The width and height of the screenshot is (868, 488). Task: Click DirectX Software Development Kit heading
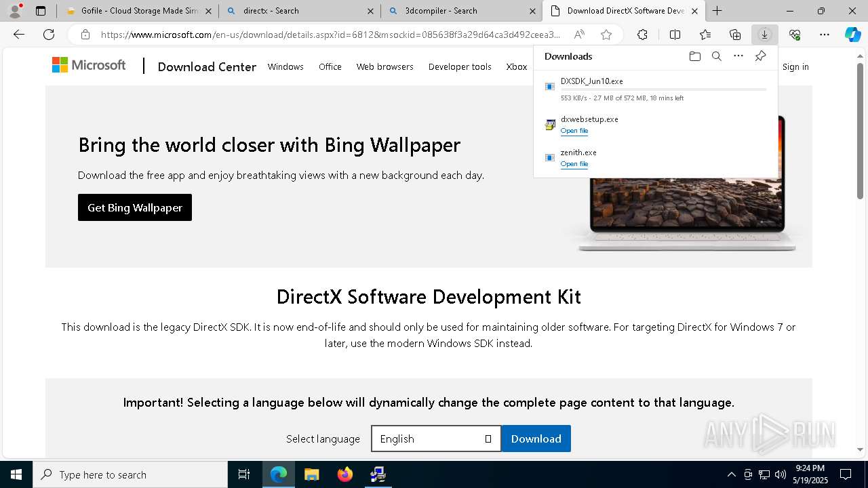pyautogui.click(x=429, y=297)
